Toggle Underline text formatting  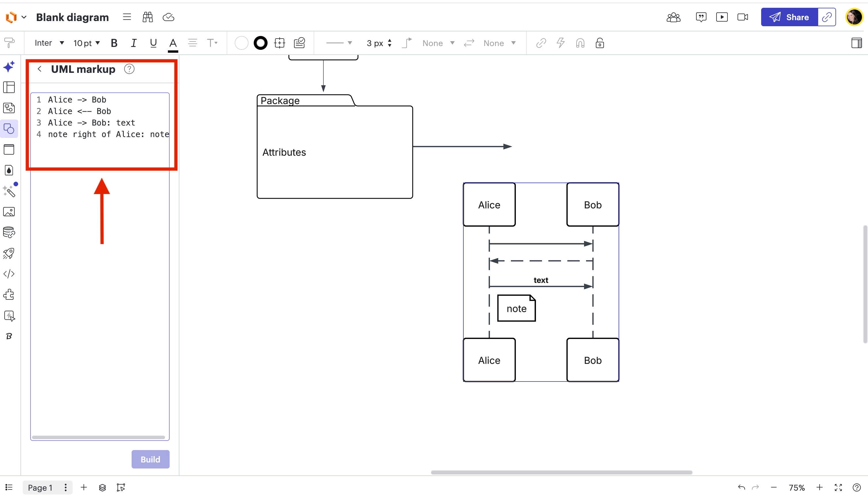pos(153,43)
